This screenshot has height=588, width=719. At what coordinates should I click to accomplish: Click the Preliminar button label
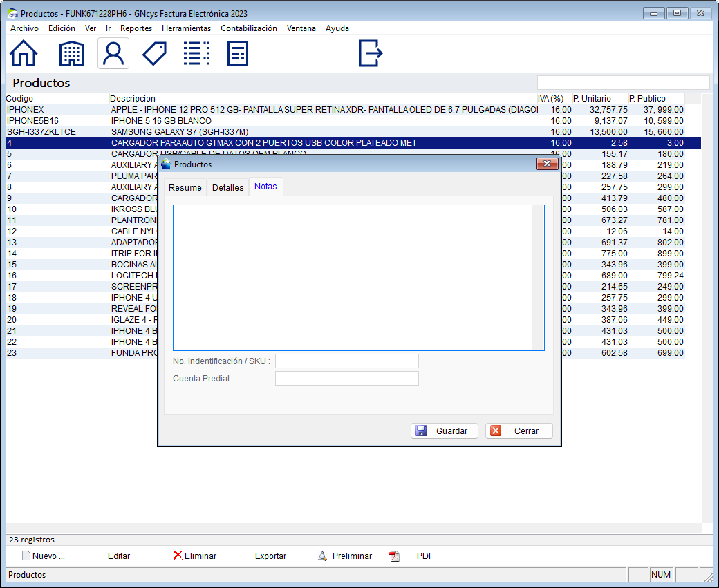[352, 556]
